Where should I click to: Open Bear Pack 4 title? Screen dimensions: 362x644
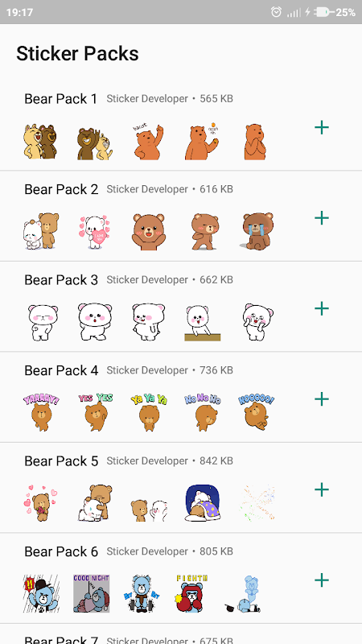pyautogui.click(x=61, y=370)
